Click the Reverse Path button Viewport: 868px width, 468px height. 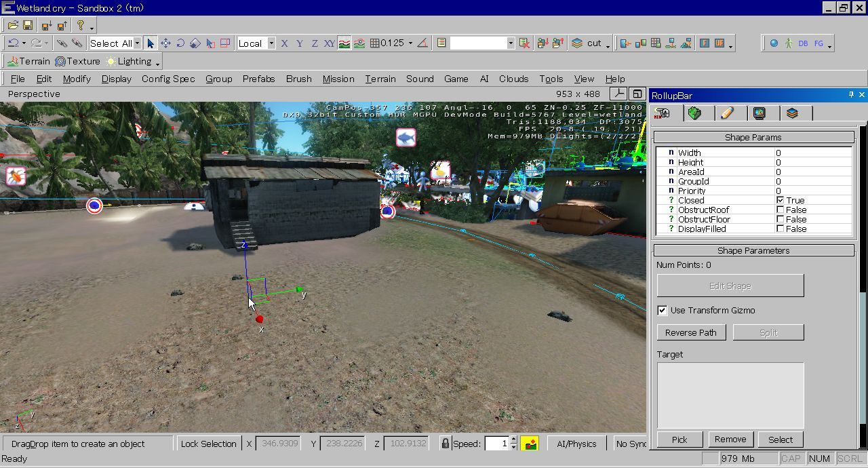[x=691, y=332]
